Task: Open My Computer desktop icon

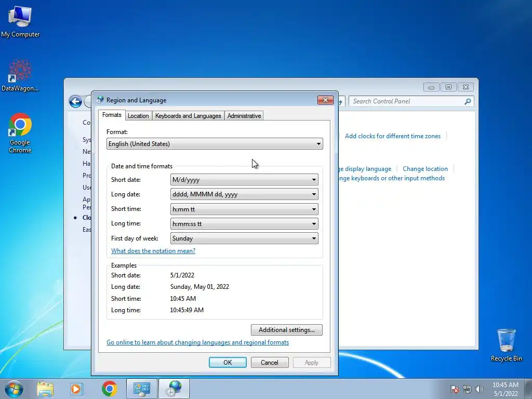Action: pos(20,21)
